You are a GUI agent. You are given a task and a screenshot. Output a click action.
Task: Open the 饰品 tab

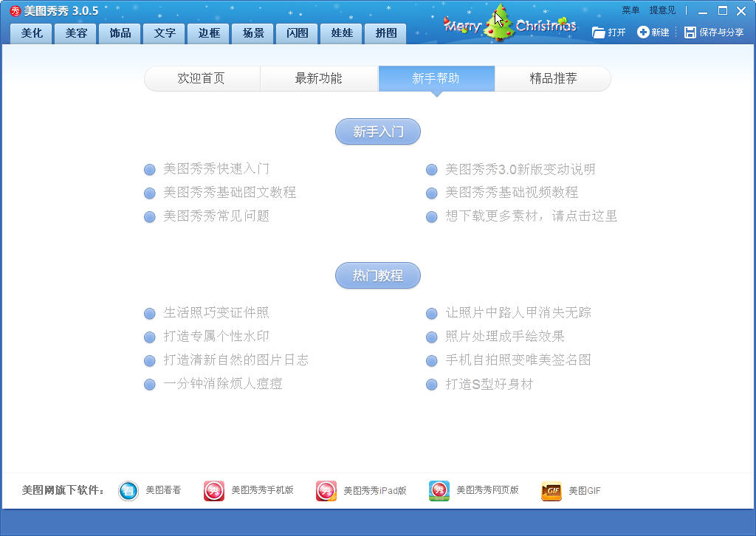[x=120, y=33]
